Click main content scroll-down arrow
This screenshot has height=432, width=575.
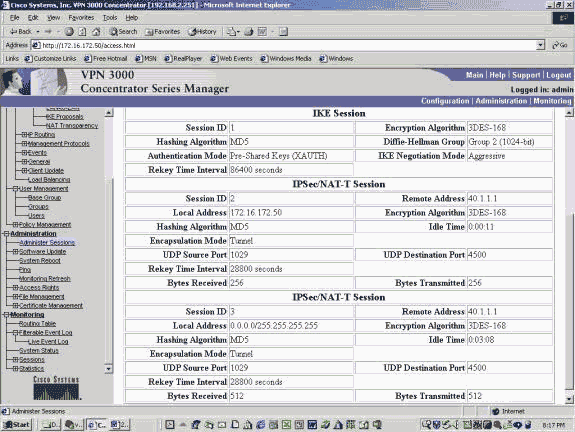click(569, 399)
